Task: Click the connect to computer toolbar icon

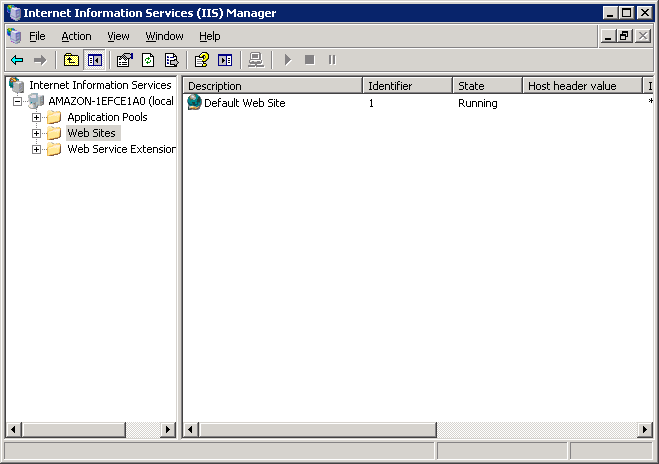Action: pos(256,60)
